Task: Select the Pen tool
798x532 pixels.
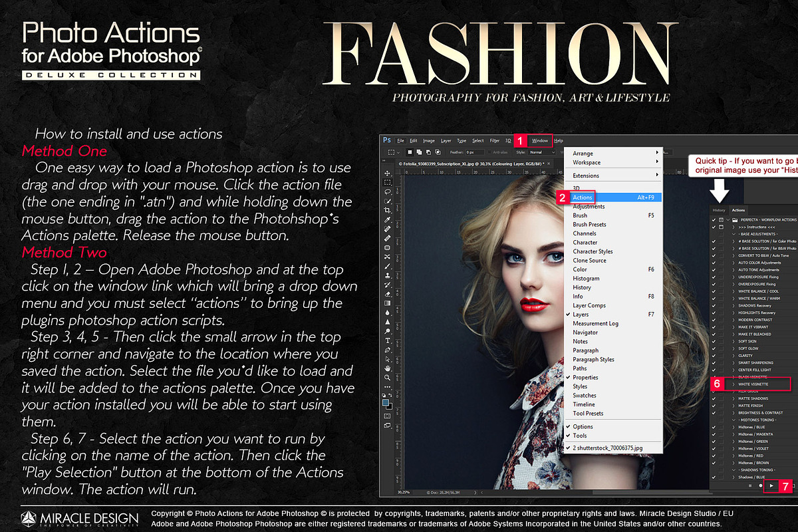Action: (x=387, y=350)
